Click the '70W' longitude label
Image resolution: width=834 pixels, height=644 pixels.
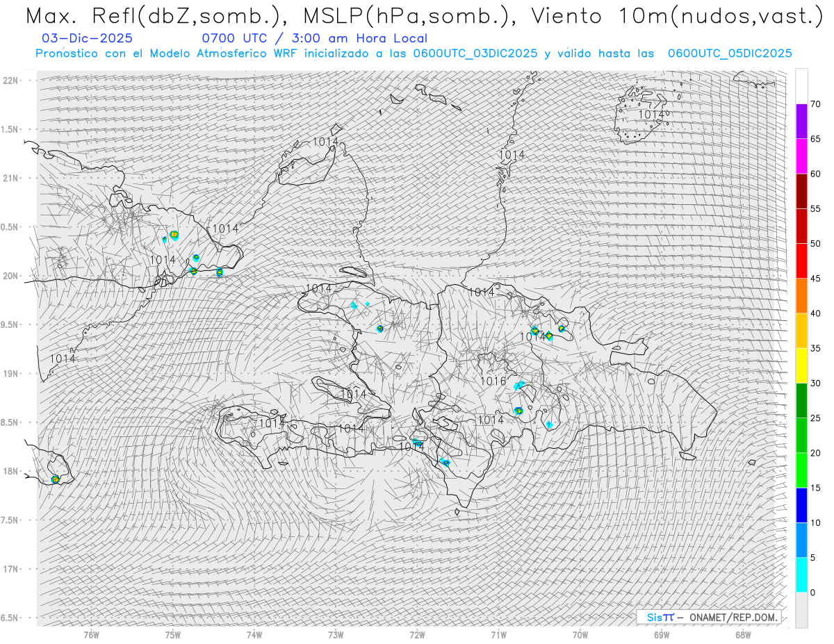point(580,634)
